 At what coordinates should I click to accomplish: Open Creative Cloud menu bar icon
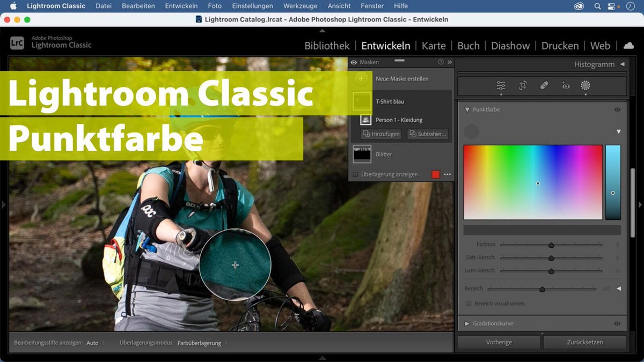coord(579,6)
